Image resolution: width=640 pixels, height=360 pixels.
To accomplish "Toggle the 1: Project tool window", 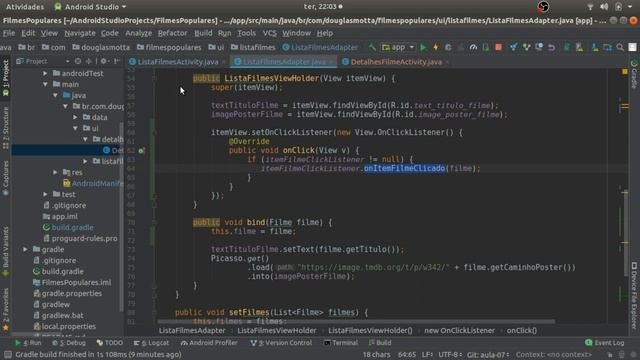I will coord(6,78).
